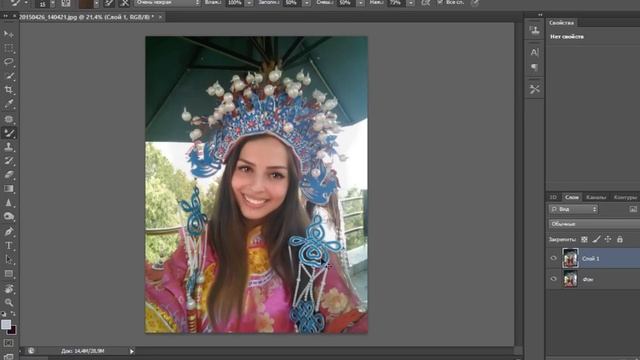Open the Смеш. mix value dropdown arrow

[361, 3]
